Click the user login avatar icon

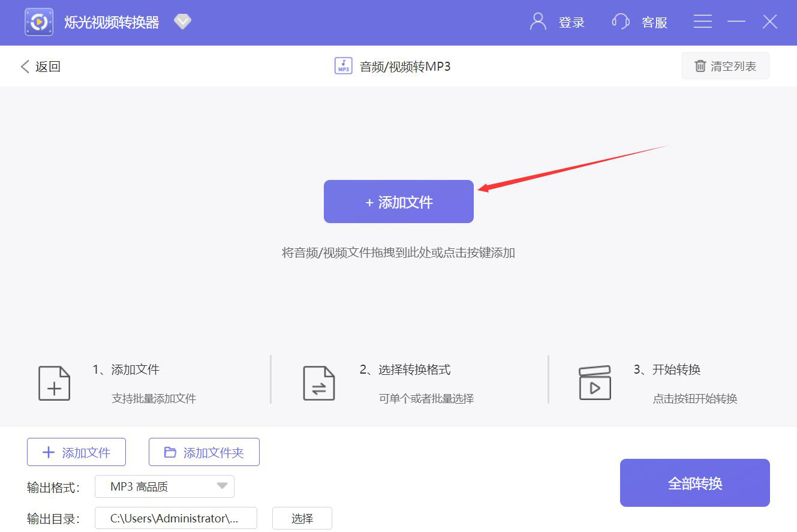538,22
